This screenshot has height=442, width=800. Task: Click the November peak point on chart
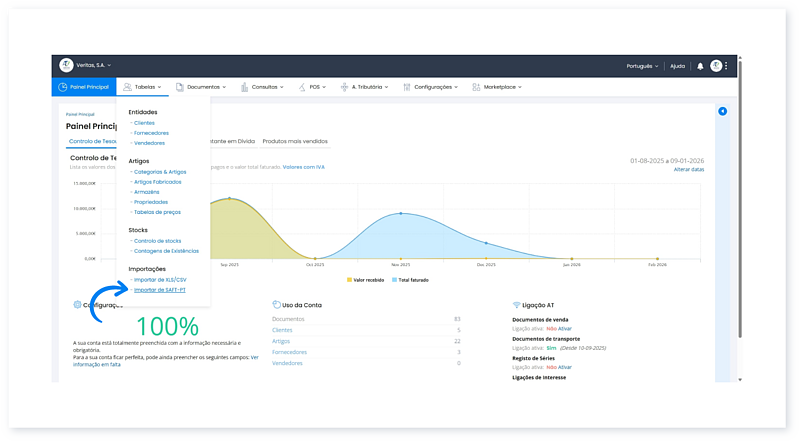click(401, 213)
